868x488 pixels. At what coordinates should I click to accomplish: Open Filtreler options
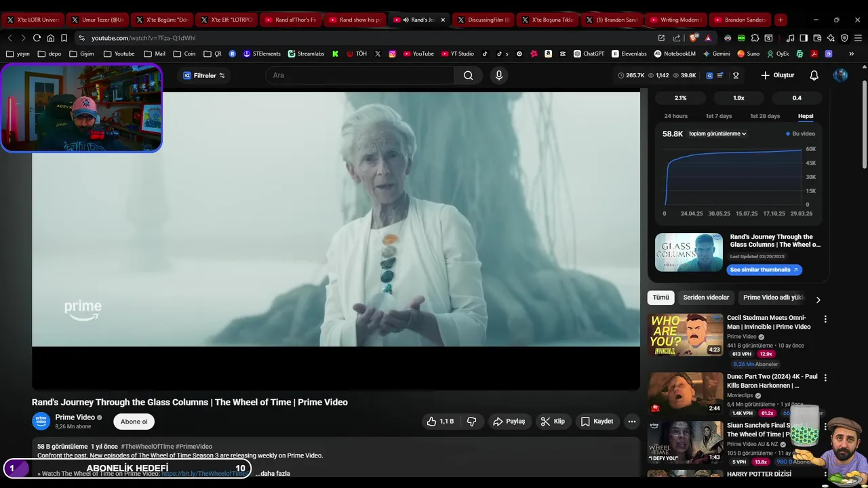[x=204, y=75]
